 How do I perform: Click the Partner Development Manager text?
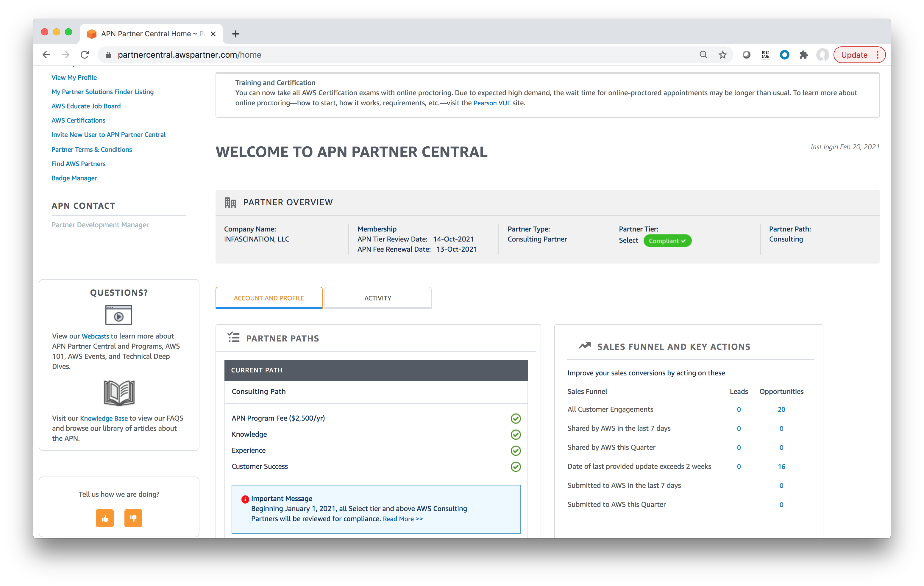pyautogui.click(x=100, y=225)
